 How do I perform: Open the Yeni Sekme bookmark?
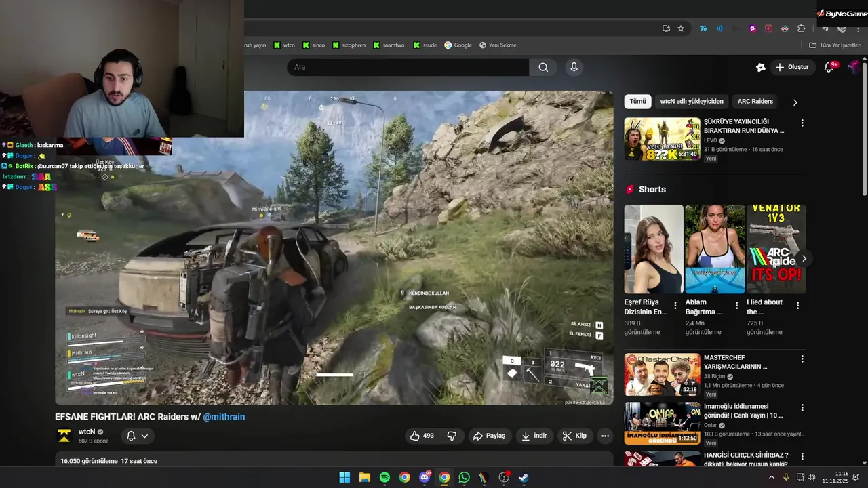(498, 45)
